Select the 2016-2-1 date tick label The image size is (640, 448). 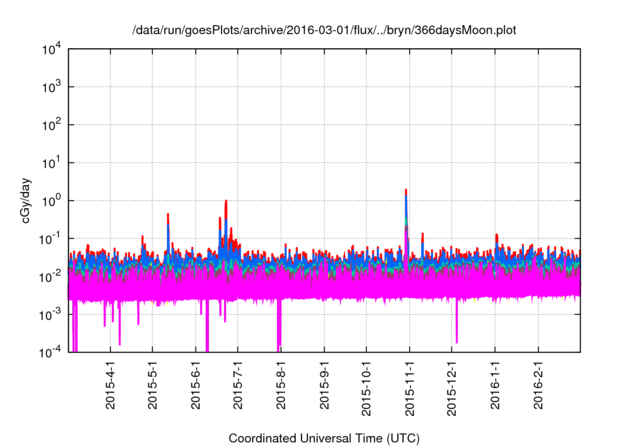click(x=538, y=387)
